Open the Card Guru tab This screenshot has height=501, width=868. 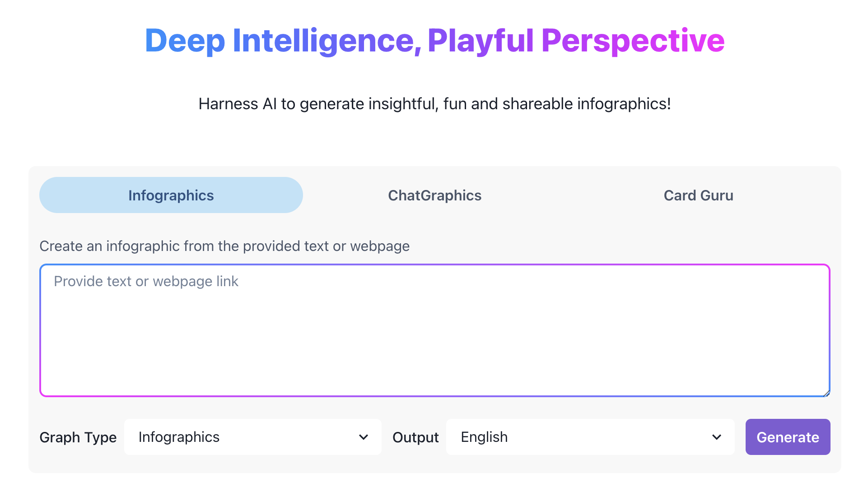(x=698, y=195)
